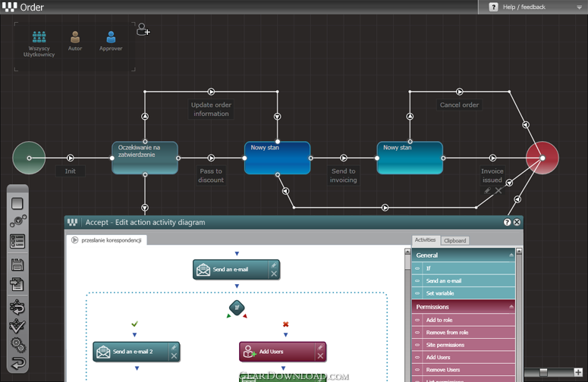This screenshot has width=588, height=382.
Task: Click the Init transition arrow
Action: tap(70, 158)
